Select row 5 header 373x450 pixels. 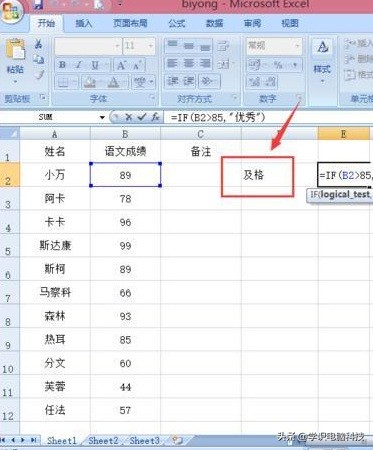(x=9, y=245)
